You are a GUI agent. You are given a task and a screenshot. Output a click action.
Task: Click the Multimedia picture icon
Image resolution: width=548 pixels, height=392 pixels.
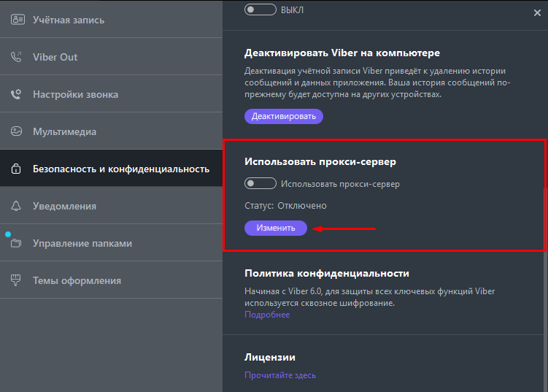click(16, 131)
